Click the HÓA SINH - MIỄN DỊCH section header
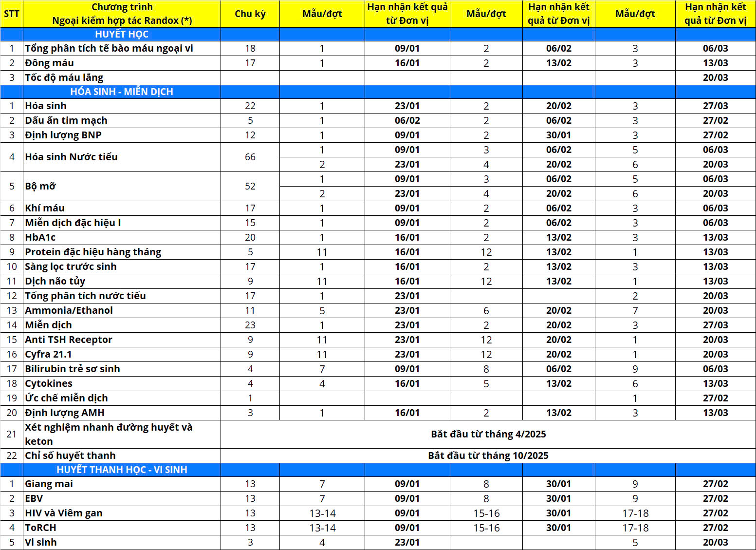This screenshot has width=756, height=550. coord(122,92)
